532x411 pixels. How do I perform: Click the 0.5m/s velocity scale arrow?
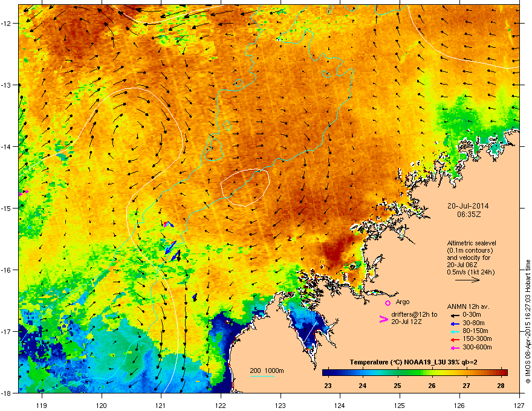coord(468,280)
